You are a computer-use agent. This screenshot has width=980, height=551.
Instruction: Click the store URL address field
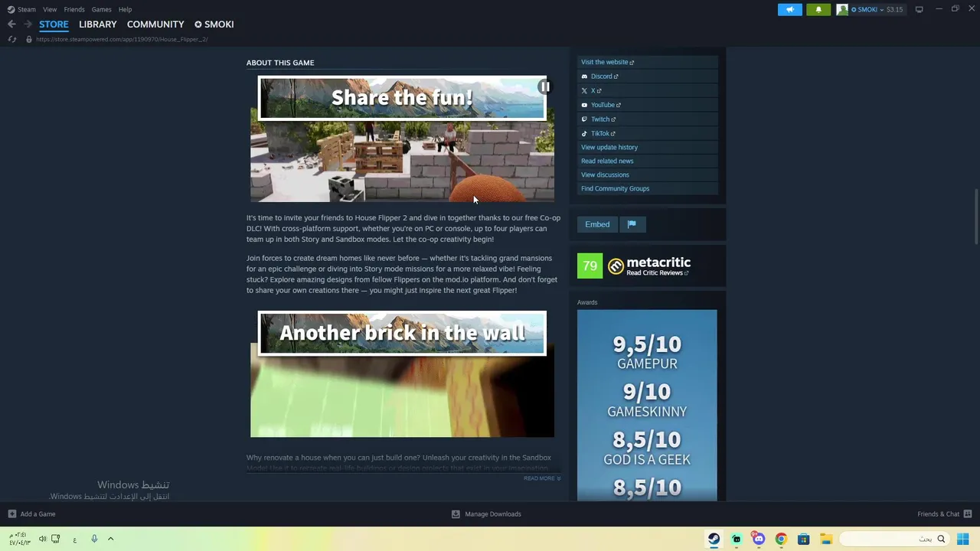coord(122,39)
